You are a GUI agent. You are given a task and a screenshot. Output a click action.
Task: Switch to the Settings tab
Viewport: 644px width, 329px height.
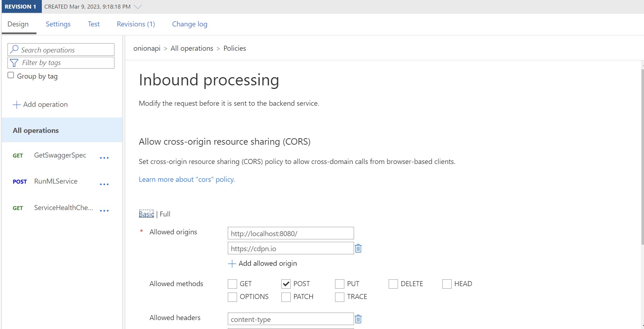(58, 24)
